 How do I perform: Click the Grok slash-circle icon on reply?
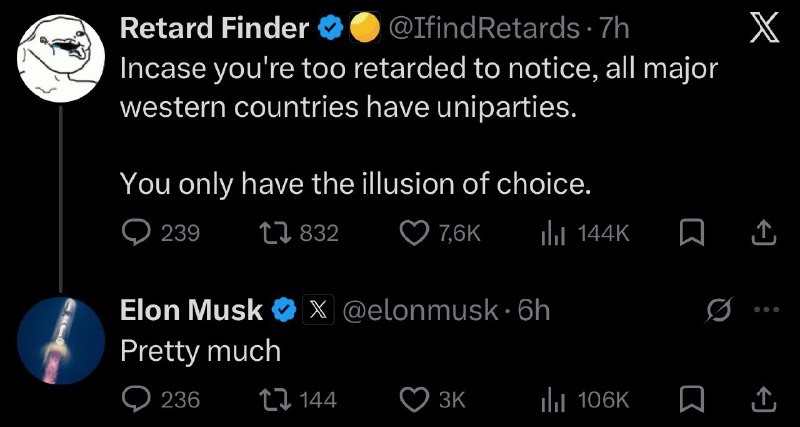[x=718, y=310]
